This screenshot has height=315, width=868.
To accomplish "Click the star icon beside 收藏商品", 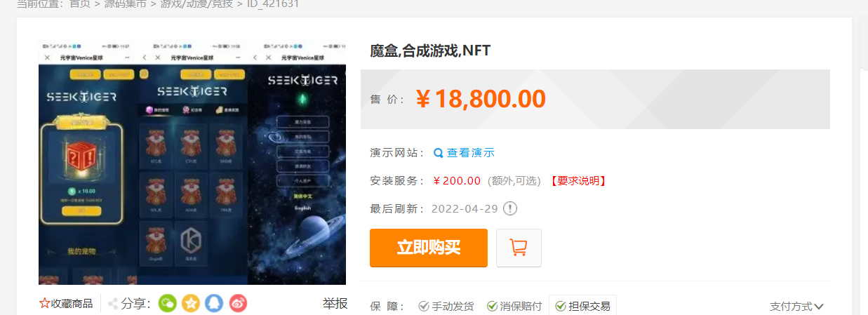I will coord(44,304).
